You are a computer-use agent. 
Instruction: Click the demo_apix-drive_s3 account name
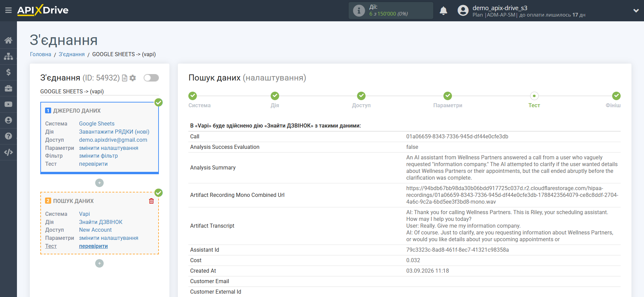[500, 8]
